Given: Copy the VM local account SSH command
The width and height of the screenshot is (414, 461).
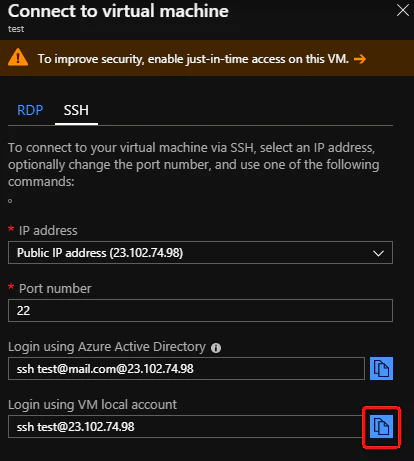Looking at the screenshot, I should (381, 426).
